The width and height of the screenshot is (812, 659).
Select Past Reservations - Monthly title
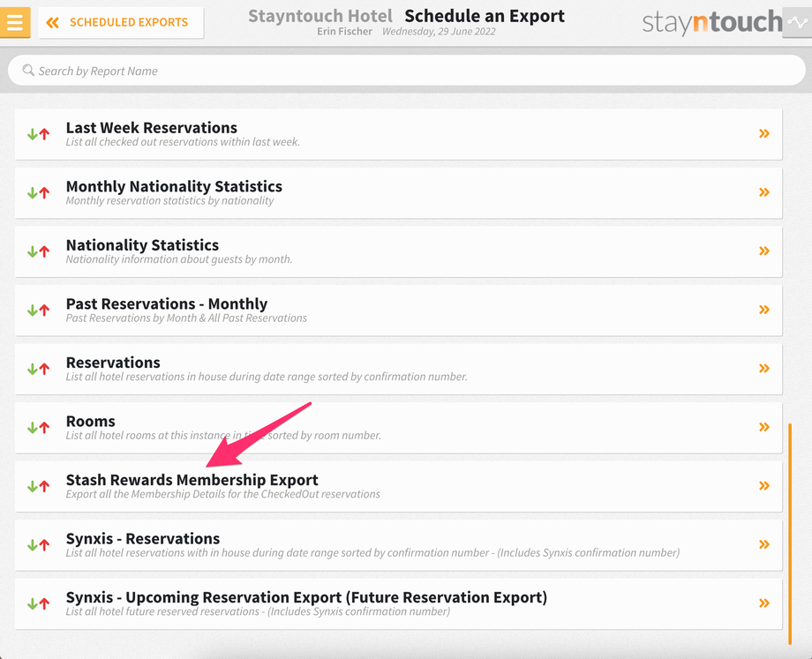tap(167, 303)
